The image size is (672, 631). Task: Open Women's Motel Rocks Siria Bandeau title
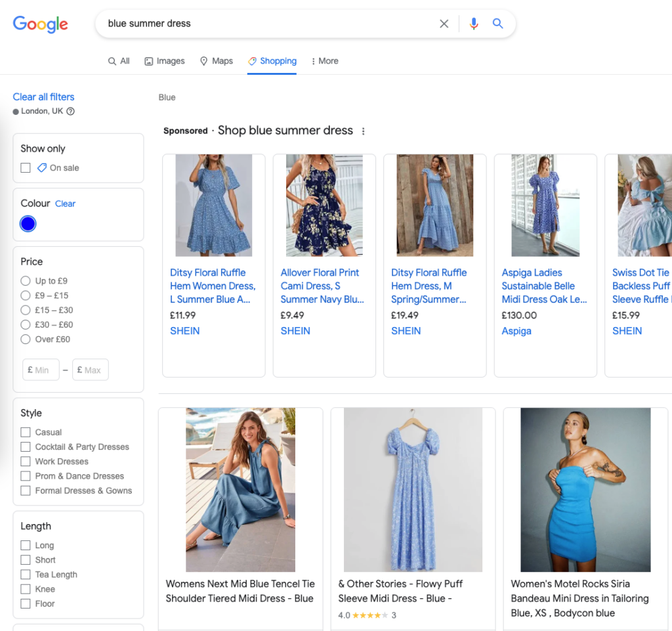coord(580,598)
